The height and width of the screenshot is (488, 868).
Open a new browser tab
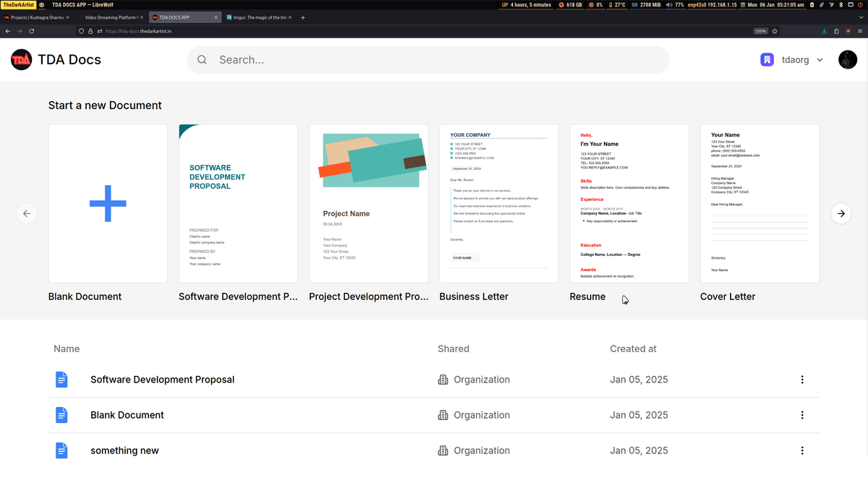(x=303, y=17)
